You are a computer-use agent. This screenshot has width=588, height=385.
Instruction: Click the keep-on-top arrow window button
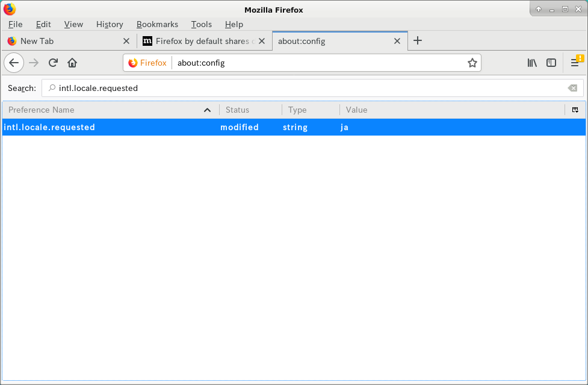(x=539, y=10)
